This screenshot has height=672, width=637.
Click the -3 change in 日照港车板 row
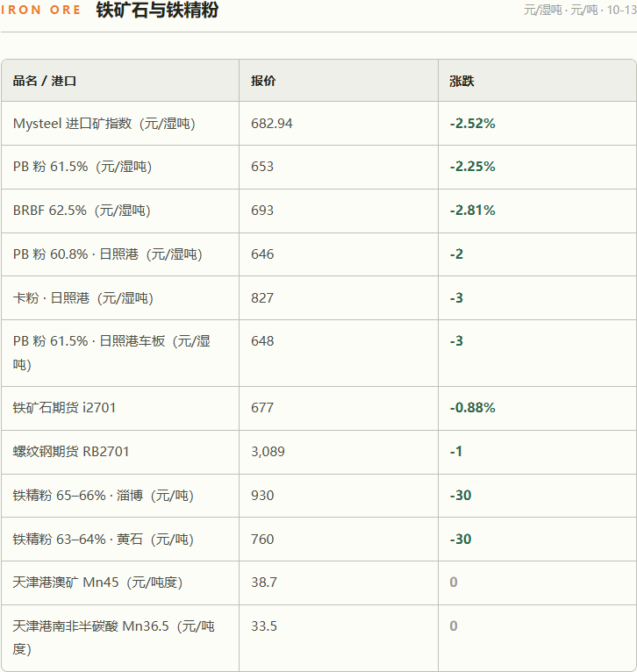coord(456,341)
